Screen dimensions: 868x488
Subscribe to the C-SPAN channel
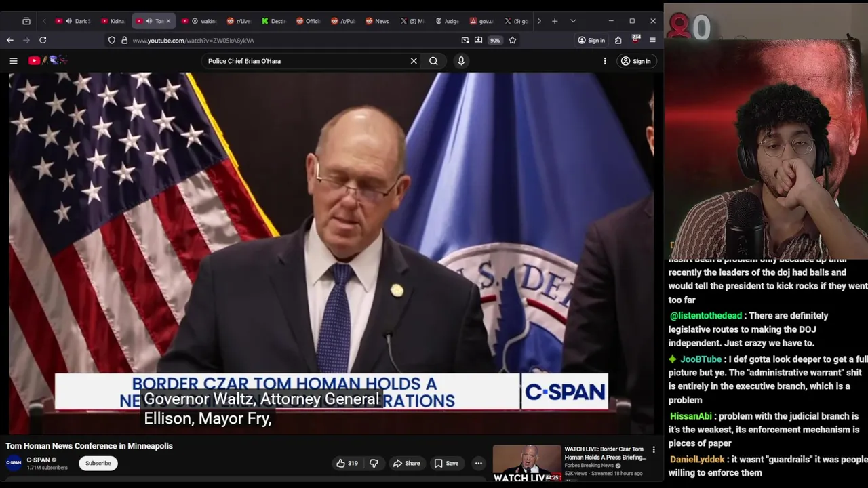tap(98, 463)
